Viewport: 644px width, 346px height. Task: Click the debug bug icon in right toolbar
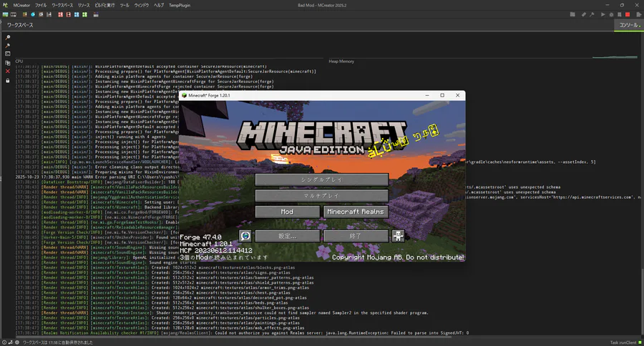pos(611,14)
